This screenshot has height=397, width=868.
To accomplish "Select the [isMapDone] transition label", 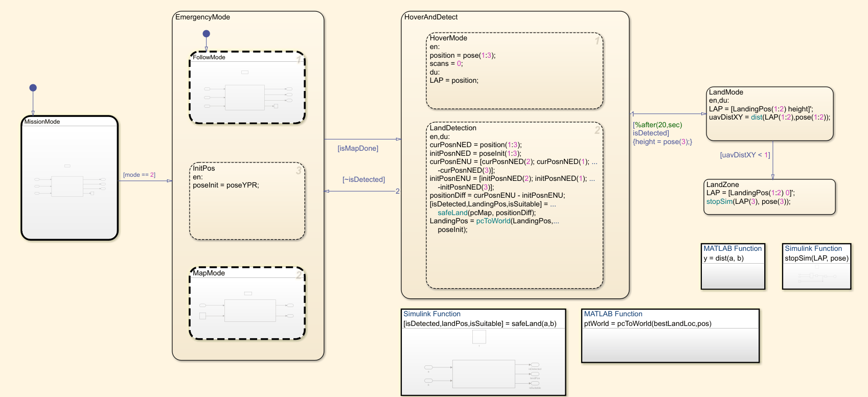I will coord(358,148).
